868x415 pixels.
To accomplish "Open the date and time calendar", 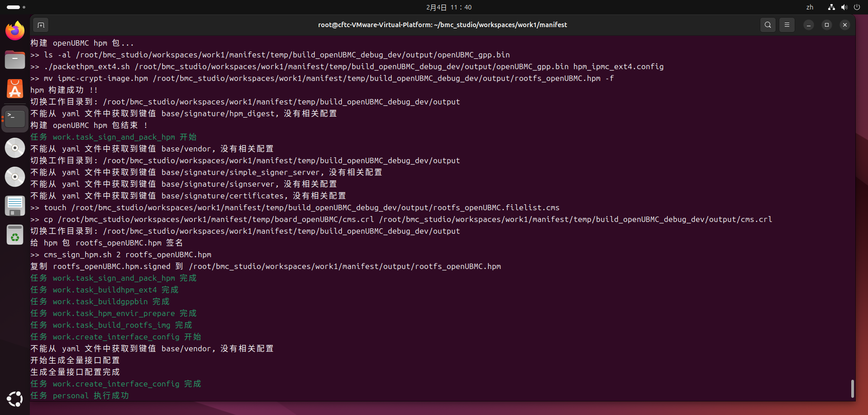I will point(448,7).
